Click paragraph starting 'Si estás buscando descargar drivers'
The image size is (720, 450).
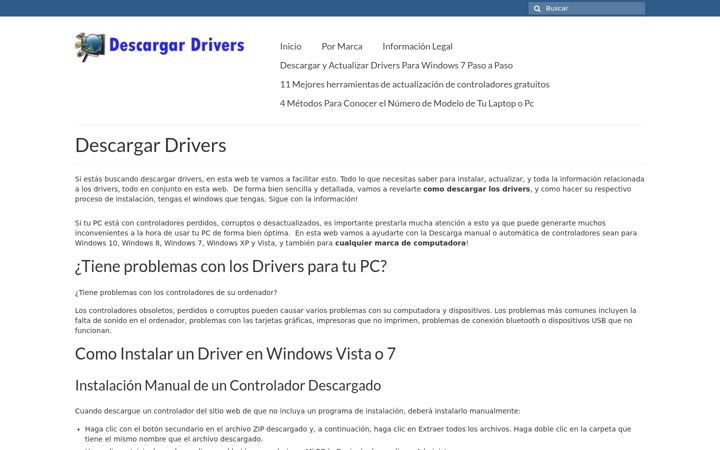pos(360,189)
